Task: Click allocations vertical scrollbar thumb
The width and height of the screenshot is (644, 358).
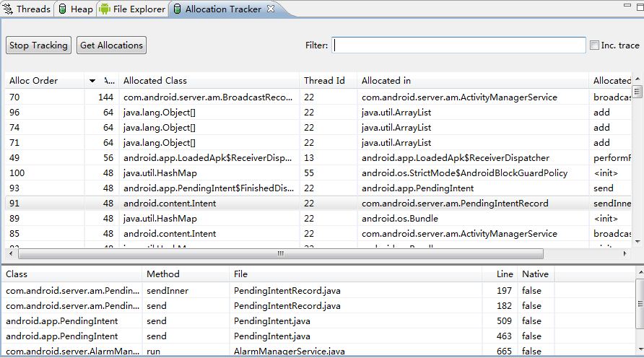Action: coord(638,92)
